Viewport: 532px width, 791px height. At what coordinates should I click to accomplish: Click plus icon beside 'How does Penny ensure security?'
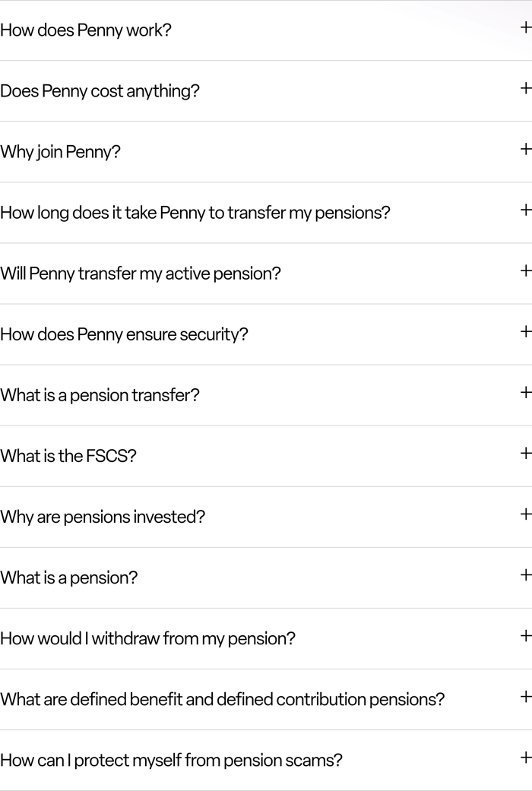[525, 331]
